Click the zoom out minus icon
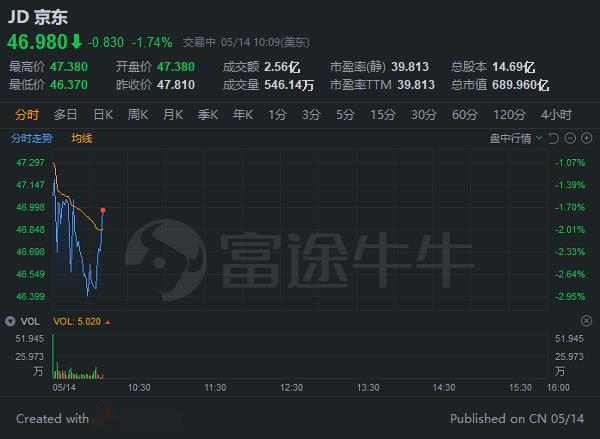 coord(570,138)
